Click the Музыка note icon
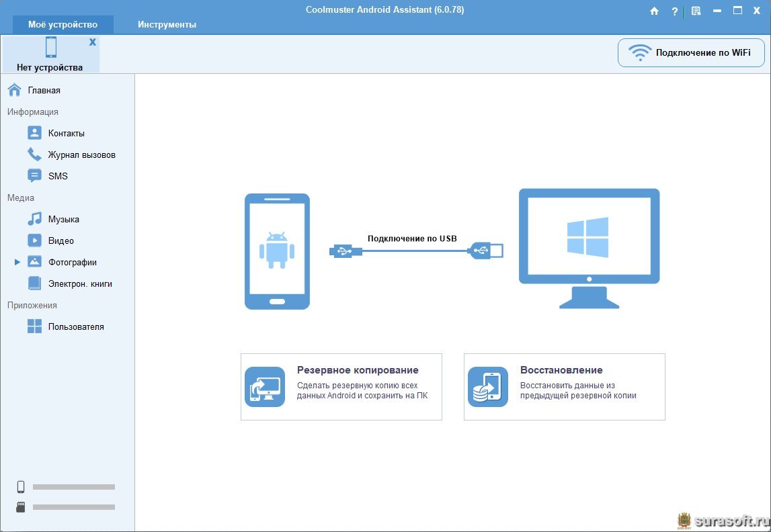 click(34, 218)
